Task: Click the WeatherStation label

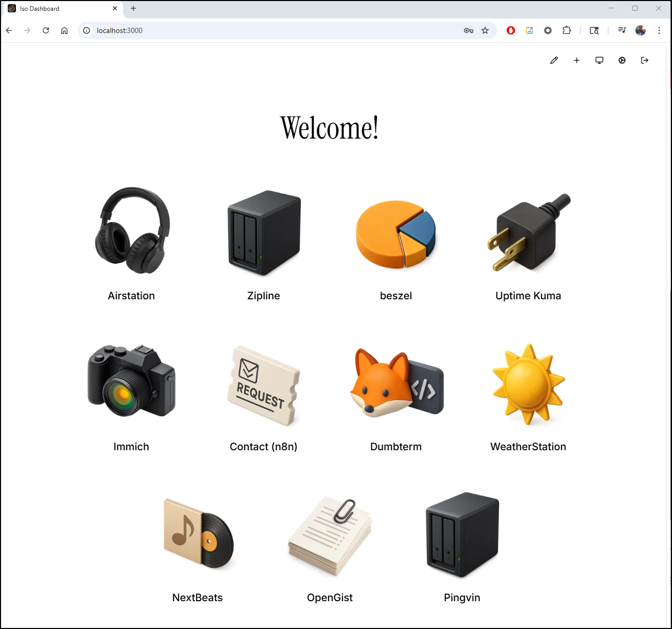Action: pyautogui.click(x=528, y=447)
